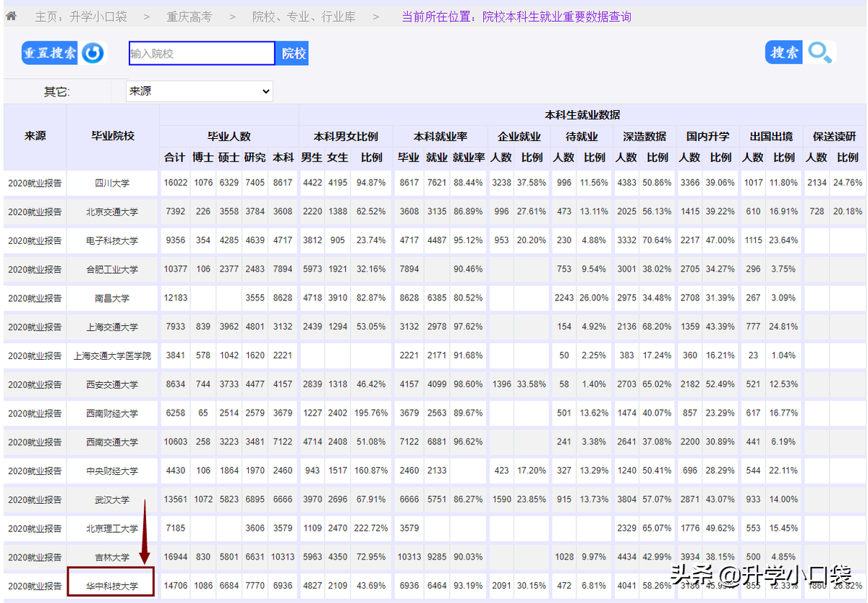Open the 来源 dropdown
The width and height of the screenshot is (868, 603).
(x=199, y=91)
